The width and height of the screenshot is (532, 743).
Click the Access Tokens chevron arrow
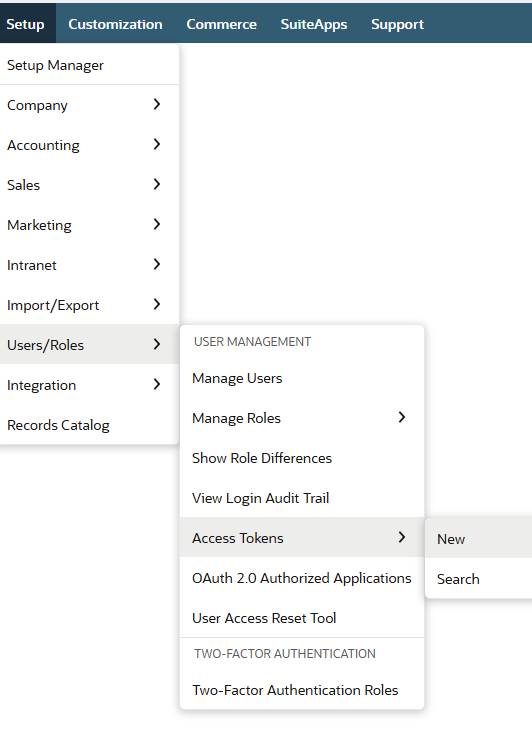[402, 537]
